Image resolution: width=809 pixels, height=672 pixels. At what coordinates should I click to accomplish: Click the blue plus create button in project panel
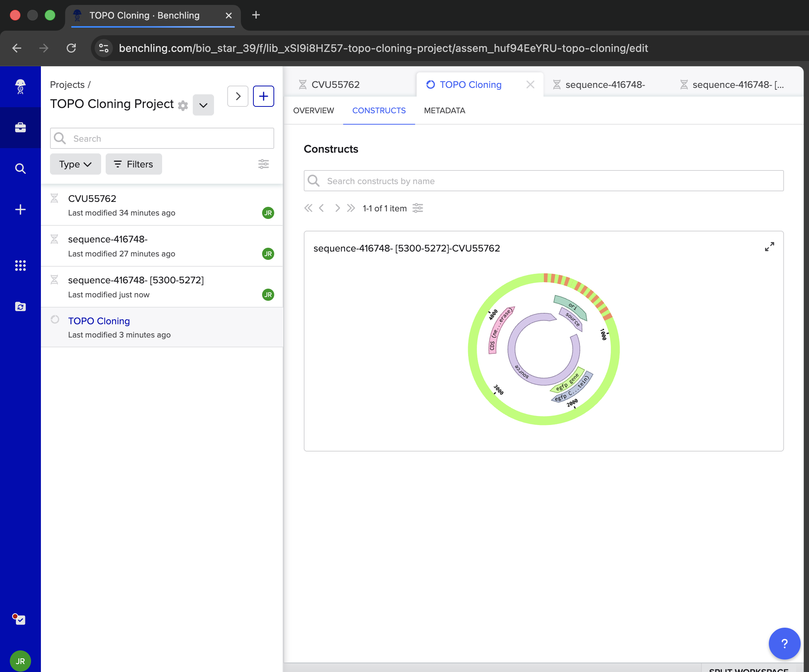264,96
